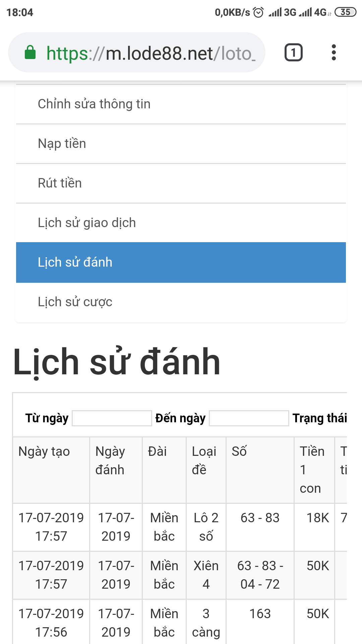Click the Loại đề column header

click(204, 461)
